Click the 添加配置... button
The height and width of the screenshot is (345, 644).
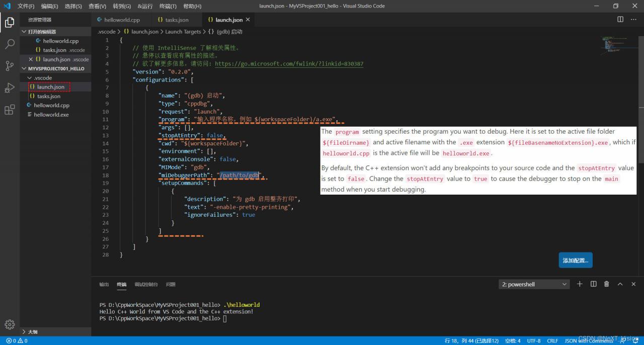point(576,261)
